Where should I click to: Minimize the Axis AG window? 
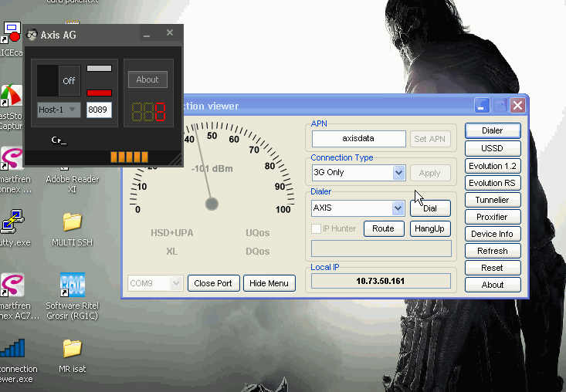click(147, 34)
